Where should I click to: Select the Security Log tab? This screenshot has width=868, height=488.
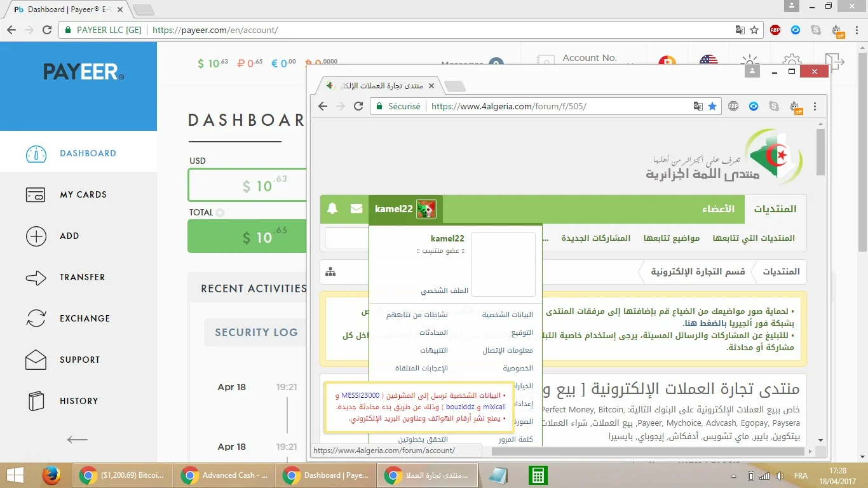[256, 332]
